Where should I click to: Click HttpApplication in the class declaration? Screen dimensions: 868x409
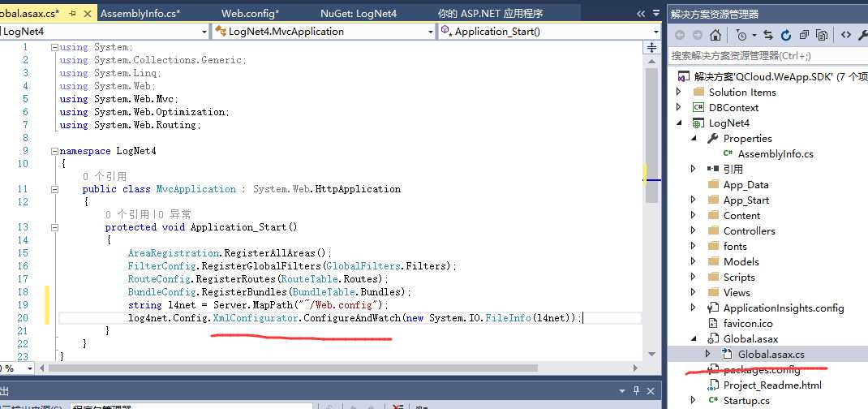[x=358, y=189]
